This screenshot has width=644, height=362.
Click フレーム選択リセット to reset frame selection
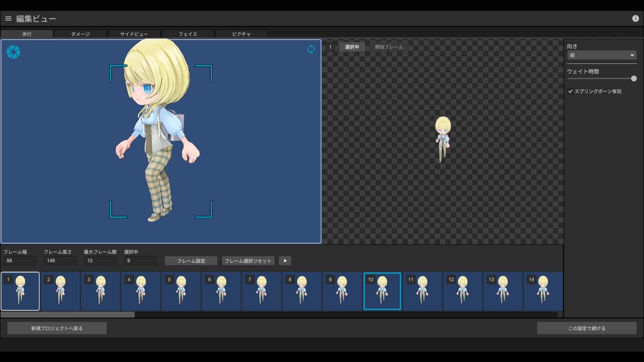[x=248, y=261]
